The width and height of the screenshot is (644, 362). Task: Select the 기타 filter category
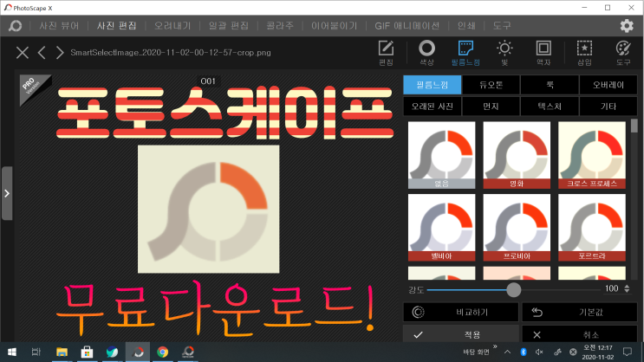(608, 107)
